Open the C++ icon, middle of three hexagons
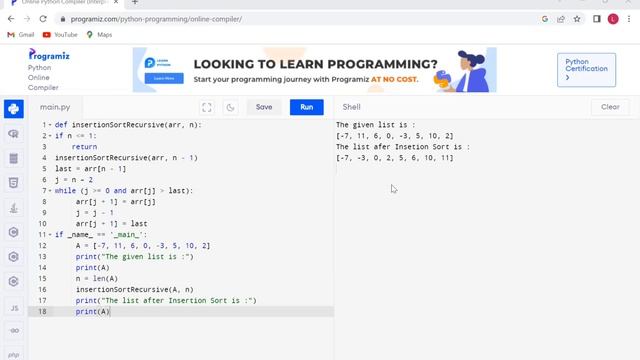Image resolution: width=640 pixels, height=360 pixels. point(13,257)
